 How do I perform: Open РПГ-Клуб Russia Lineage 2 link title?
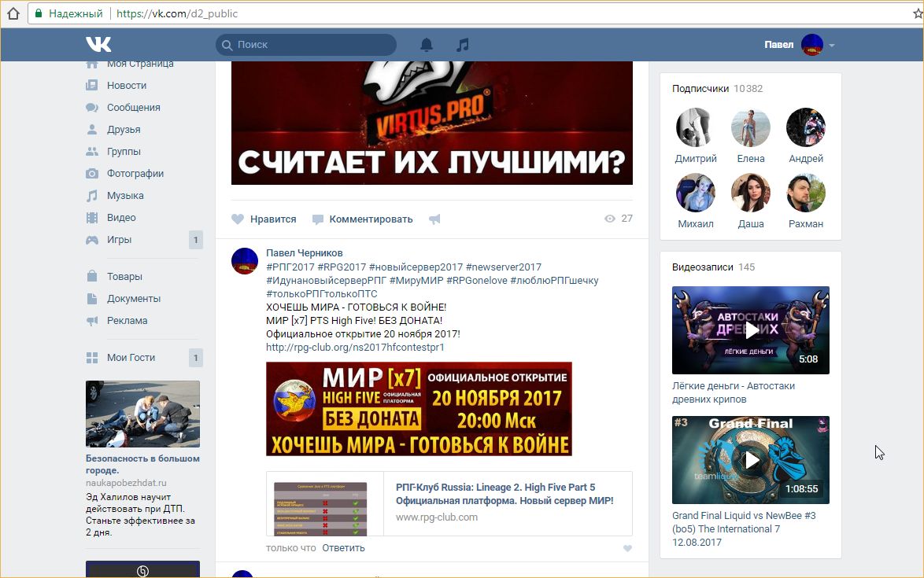click(505, 494)
